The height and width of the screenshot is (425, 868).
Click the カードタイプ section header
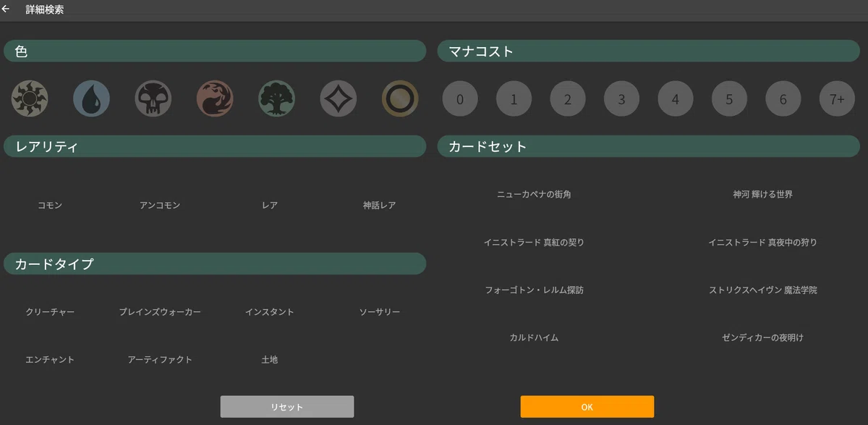pos(215,264)
